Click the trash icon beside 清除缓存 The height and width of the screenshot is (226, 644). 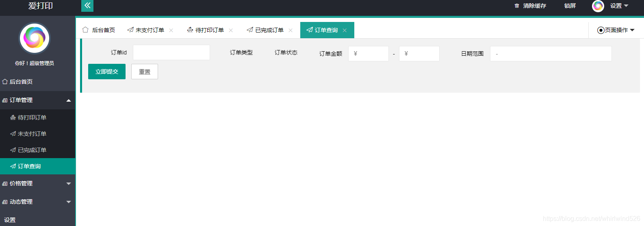pos(517,6)
